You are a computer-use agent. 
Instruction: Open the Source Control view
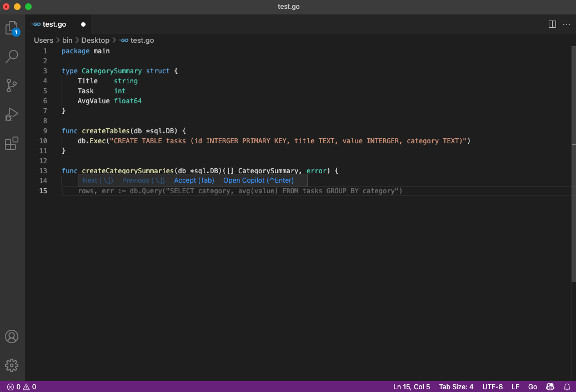(x=12, y=86)
